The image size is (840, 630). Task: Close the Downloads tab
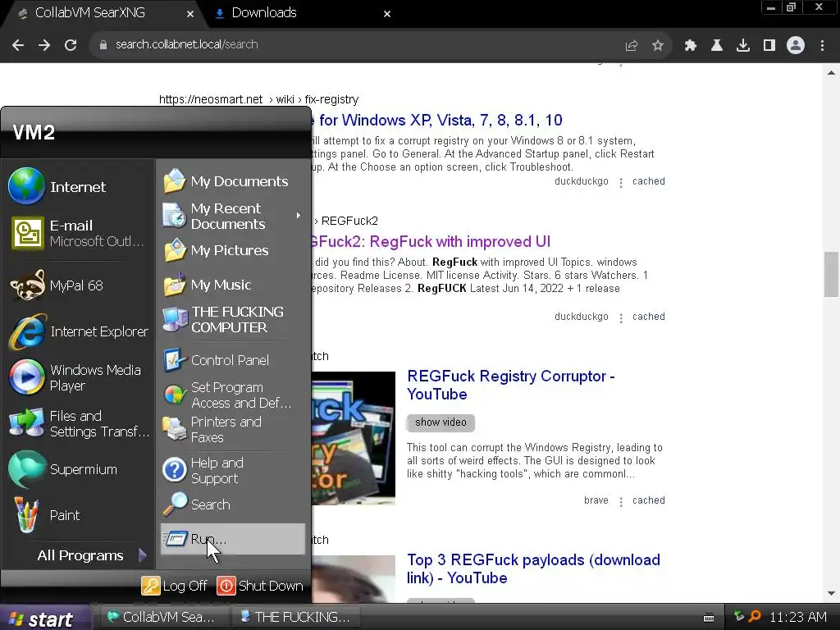tap(387, 14)
